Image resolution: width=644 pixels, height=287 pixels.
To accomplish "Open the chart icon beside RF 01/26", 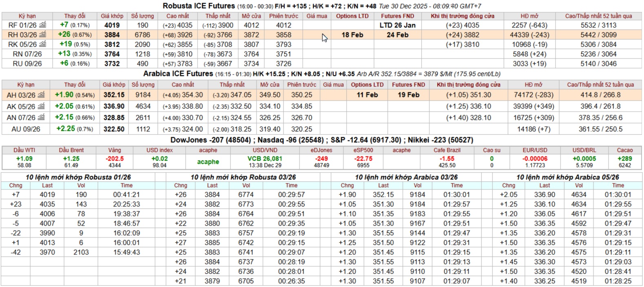I will pyautogui.click(x=43, y=25).
